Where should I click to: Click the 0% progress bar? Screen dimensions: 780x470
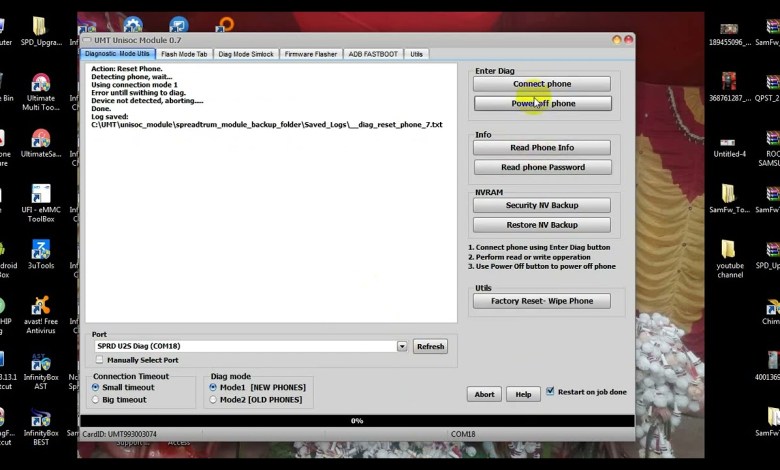tap(357, 421)
